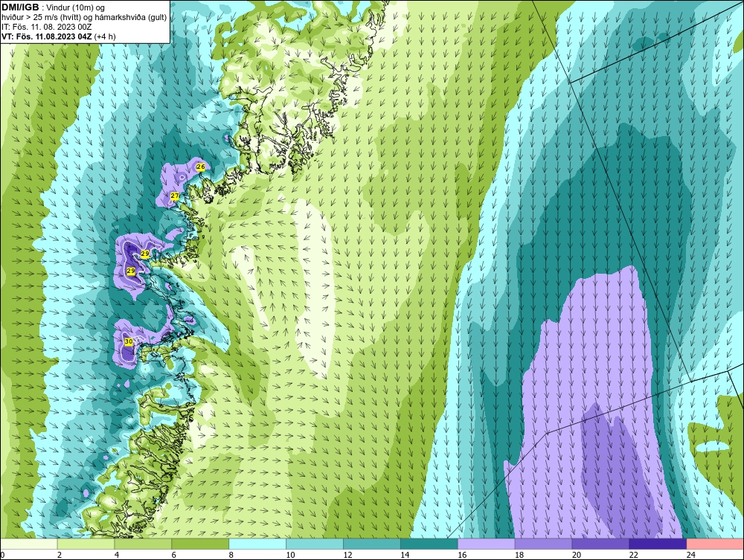Image resolution: width=744 pixels, height=560 pixels.
Task: Click the yellow gust label 30
Action: pos(129,341)
